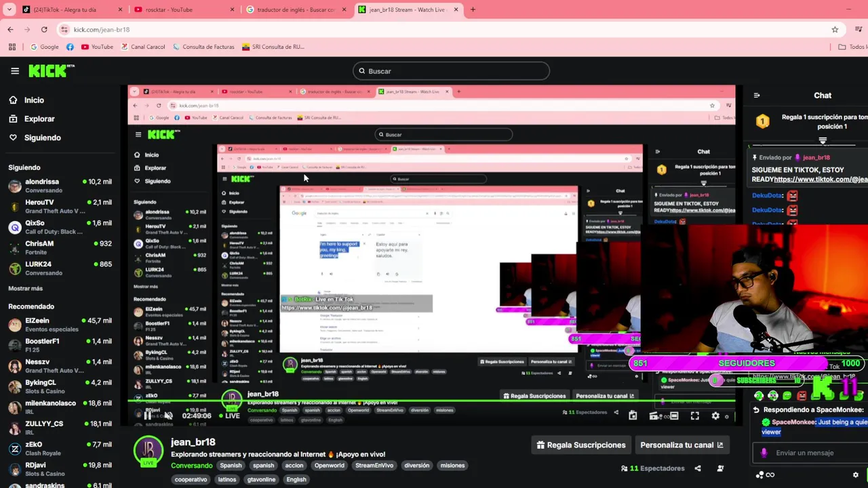Viewport: 868px width, 488px height.
Task: Unmute the stream with the speaker icon
Action: tap(168, 415)
